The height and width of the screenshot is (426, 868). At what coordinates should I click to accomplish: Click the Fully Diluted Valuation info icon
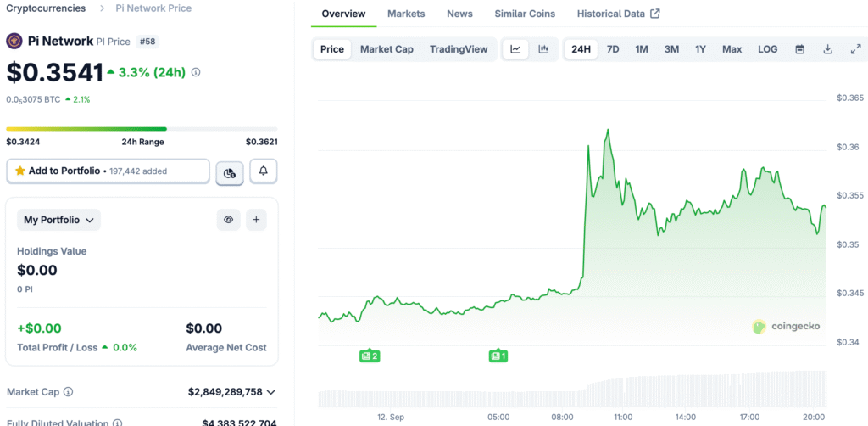click(x=117, y=423)
